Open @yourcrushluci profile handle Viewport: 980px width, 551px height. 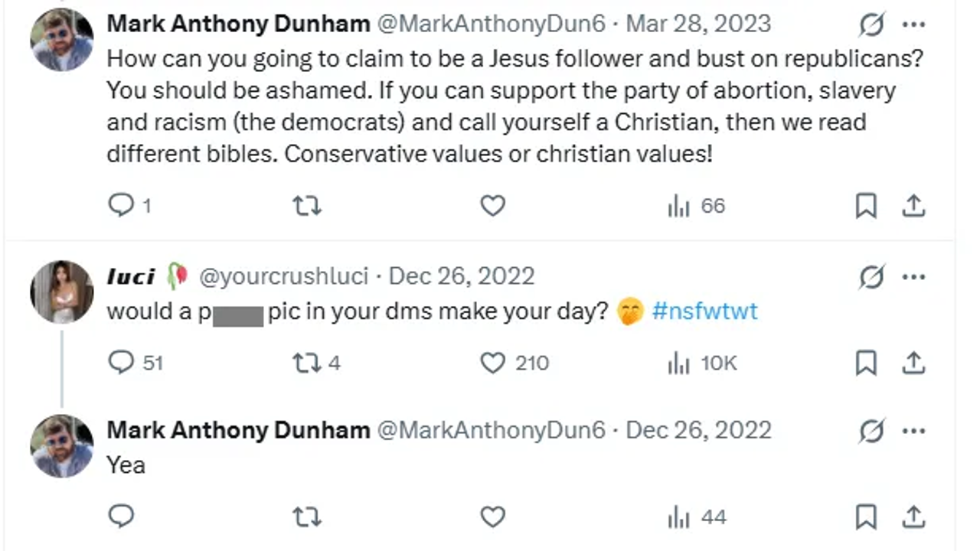[283, 276]
